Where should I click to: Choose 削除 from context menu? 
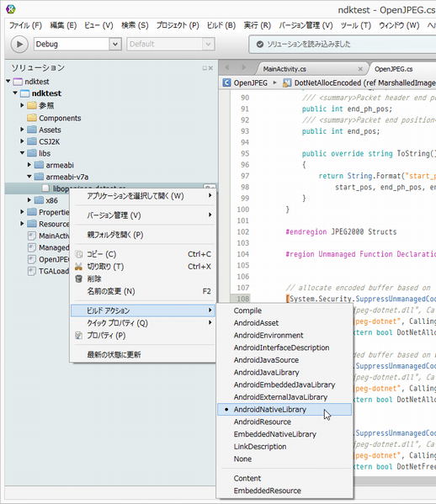(x=143, y=279)
